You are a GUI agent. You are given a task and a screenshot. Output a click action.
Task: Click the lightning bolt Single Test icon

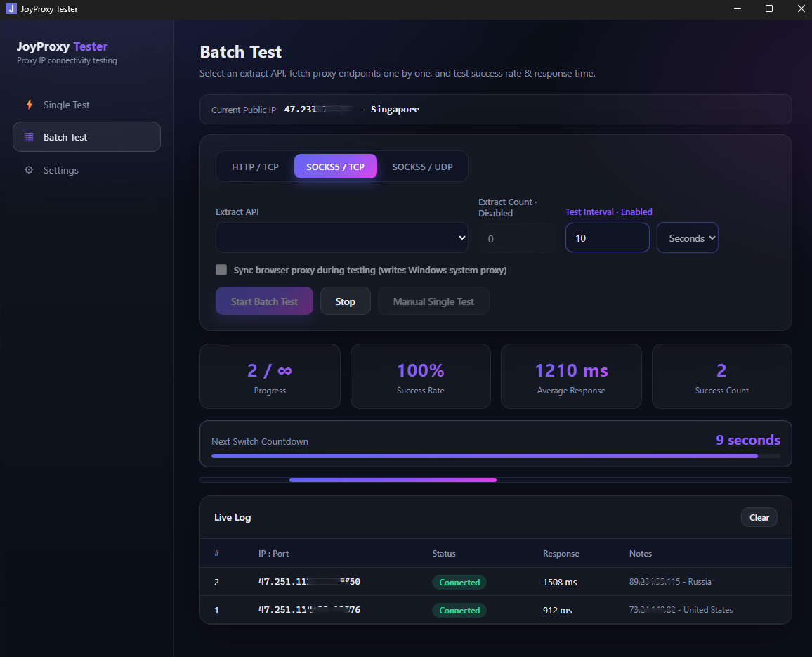[x=30, y=105]
